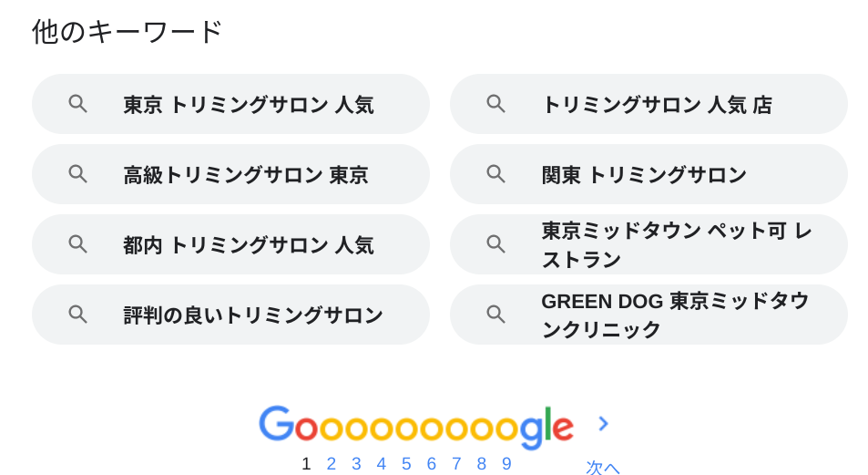Click search icon beside 高級トリミングサロン 東京
868x475 pixels.
pyautogui.click(x=77, y=174)
